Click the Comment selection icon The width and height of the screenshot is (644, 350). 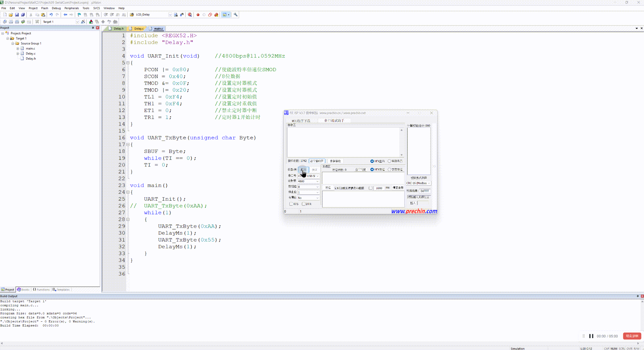pos(118,15)
